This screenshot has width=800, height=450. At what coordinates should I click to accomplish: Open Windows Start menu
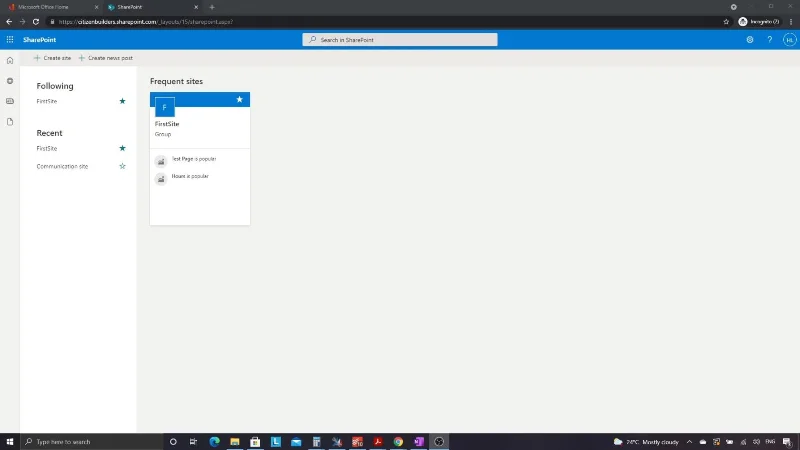click(10, 442)
